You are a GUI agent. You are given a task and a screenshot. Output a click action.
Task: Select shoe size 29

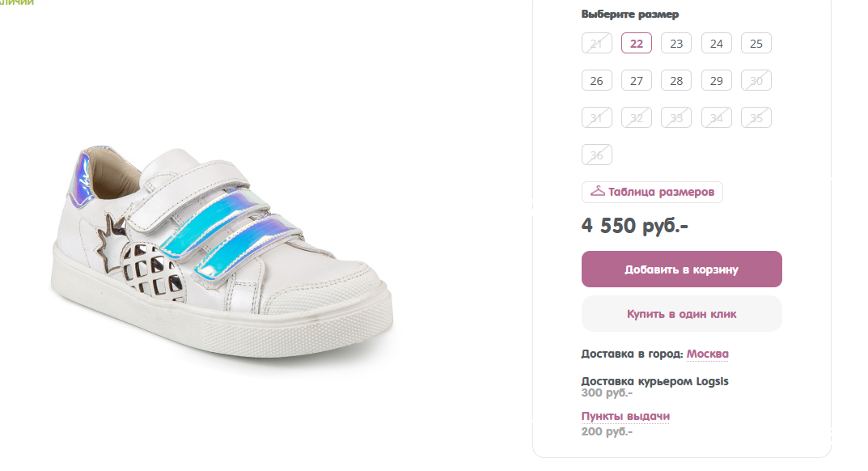[x=716, y=81]
